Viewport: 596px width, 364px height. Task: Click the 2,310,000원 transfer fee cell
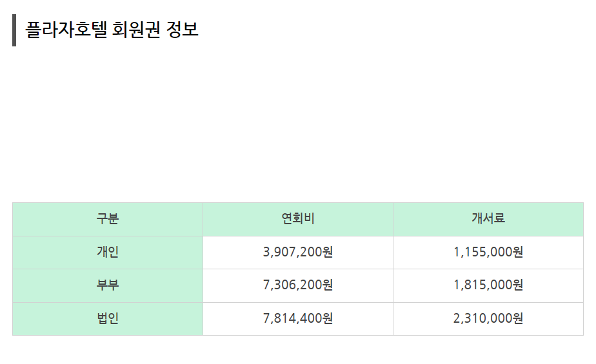488,318
